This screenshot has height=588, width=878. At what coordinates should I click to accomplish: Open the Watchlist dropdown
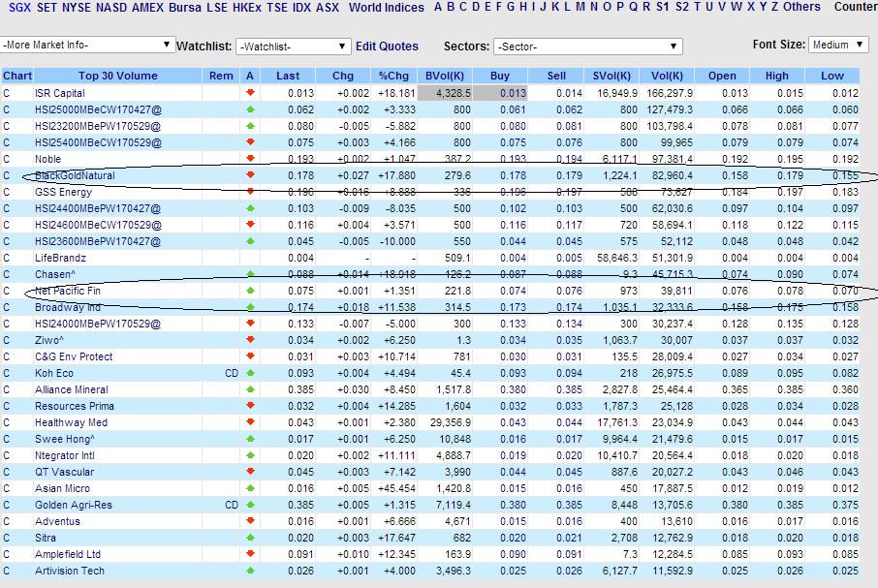click(x=293, y=46)
